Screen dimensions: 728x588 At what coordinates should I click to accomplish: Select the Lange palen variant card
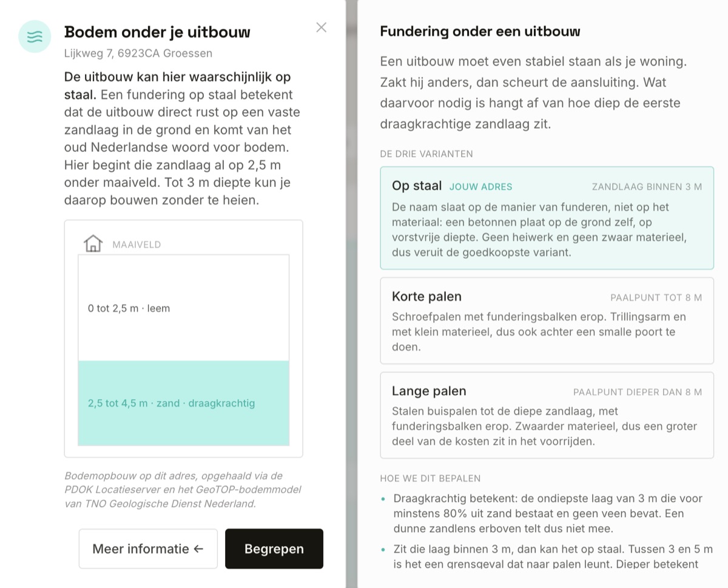click(547, 415)
